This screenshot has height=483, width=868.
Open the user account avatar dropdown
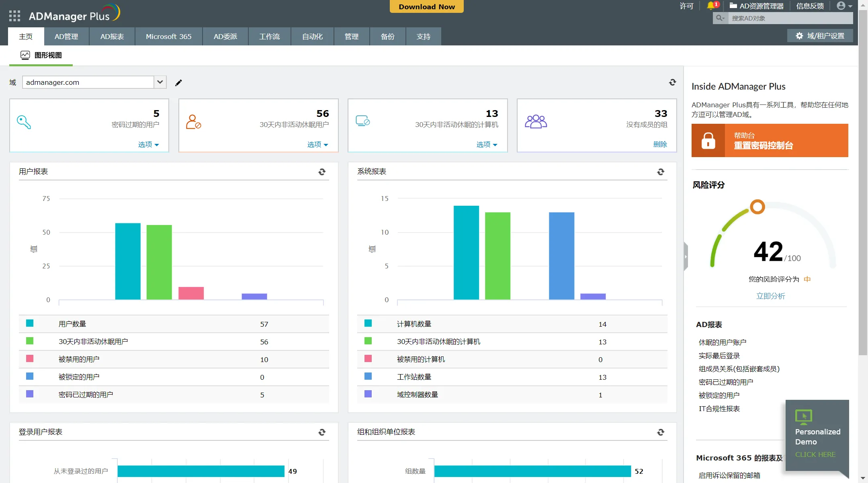[x=844, y=6]
